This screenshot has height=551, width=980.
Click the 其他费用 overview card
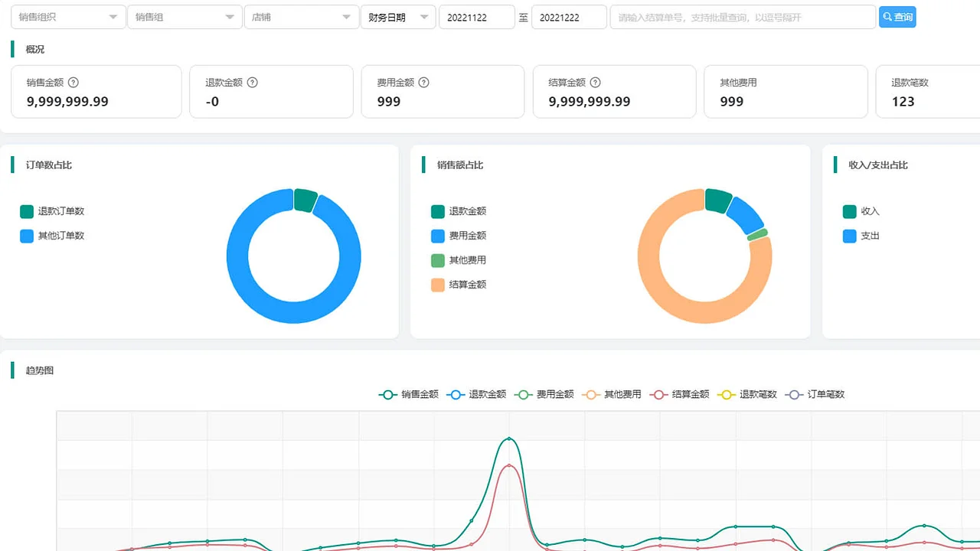[785, 92]
